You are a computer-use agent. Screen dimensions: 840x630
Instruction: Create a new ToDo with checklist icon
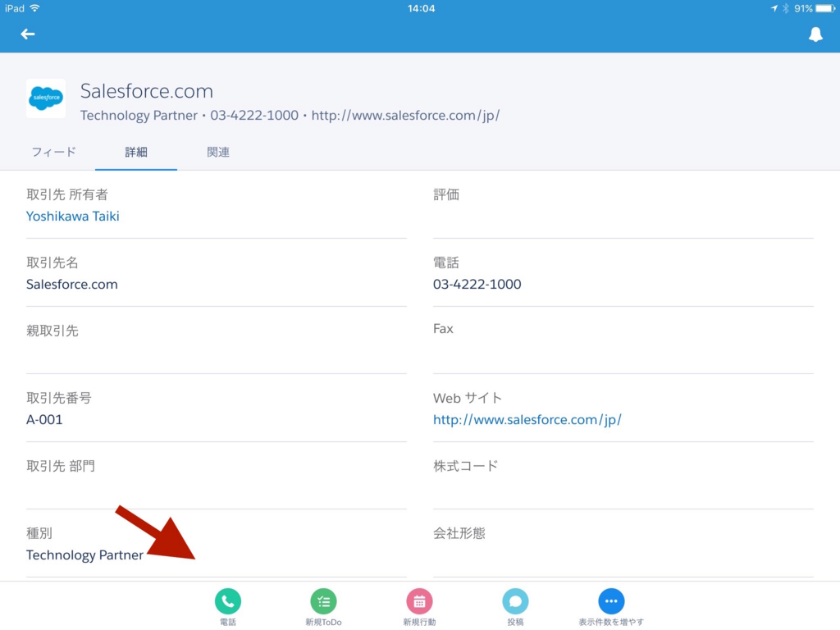click(x=323, y=601)
